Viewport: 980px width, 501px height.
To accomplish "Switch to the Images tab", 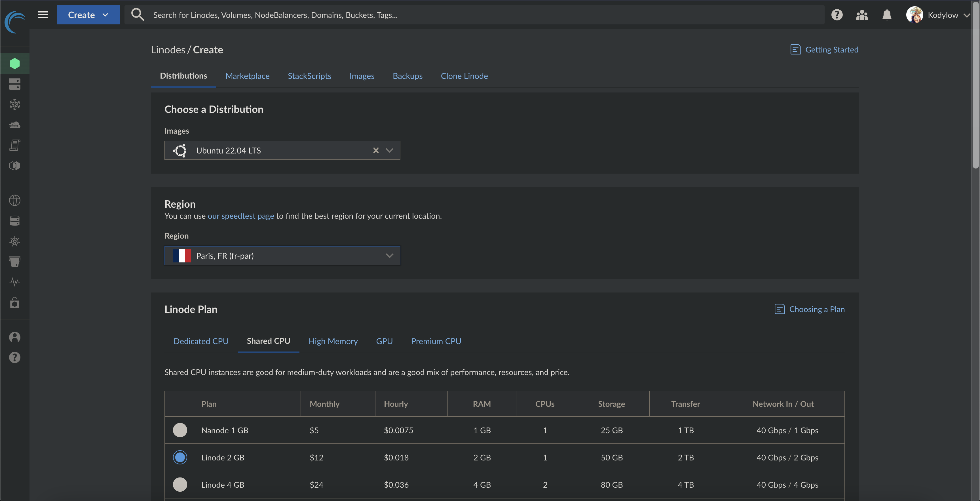I will [362, 76].
